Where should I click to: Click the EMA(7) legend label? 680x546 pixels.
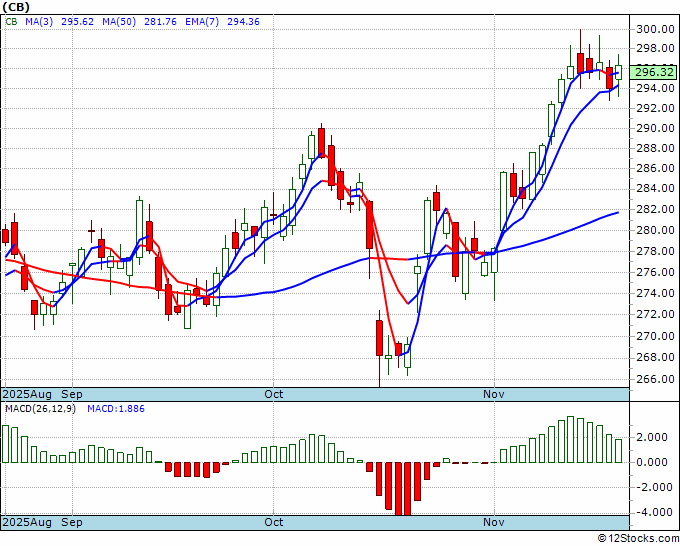202,22
